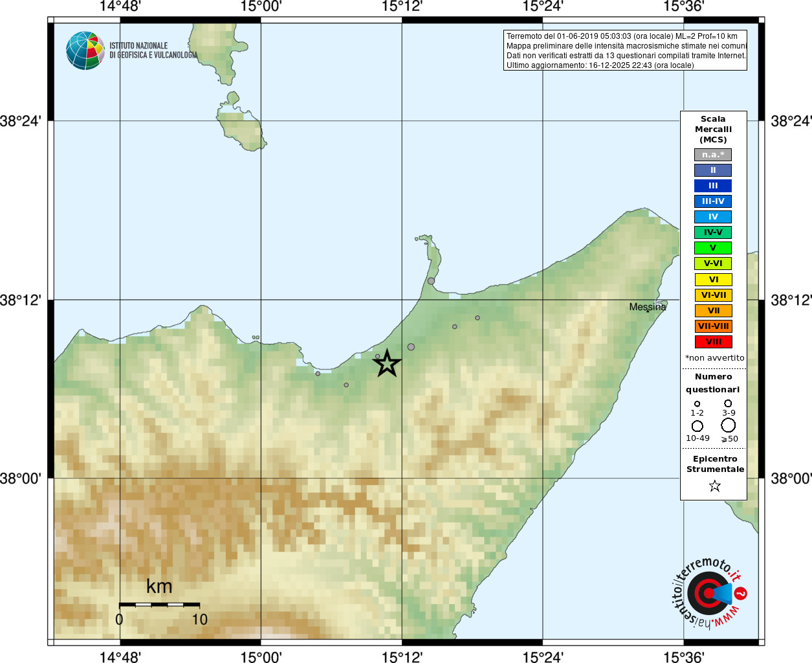The height and width of the screenshot is (663, 812).
Task: Click the ≥50 questionnaires circle symbol
Action: (729, 425)
